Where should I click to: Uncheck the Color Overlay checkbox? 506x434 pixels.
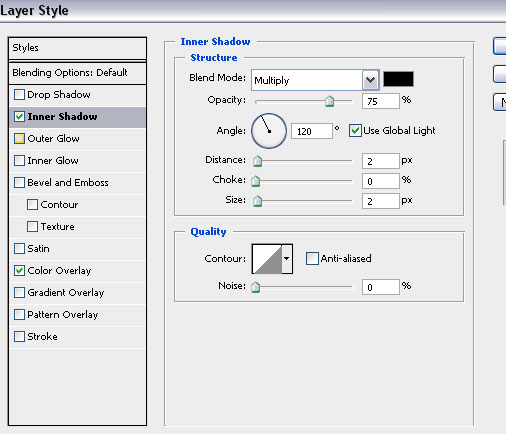pos(19,270)
